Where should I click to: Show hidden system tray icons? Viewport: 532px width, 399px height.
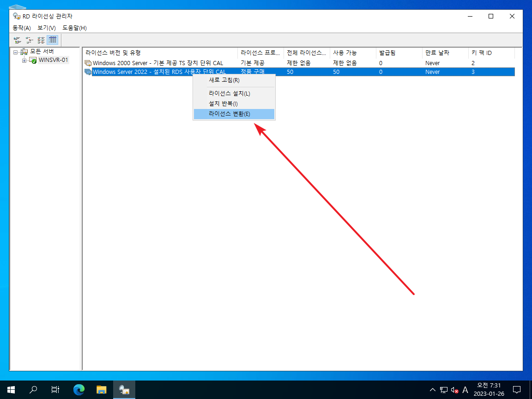coord(433,390)
